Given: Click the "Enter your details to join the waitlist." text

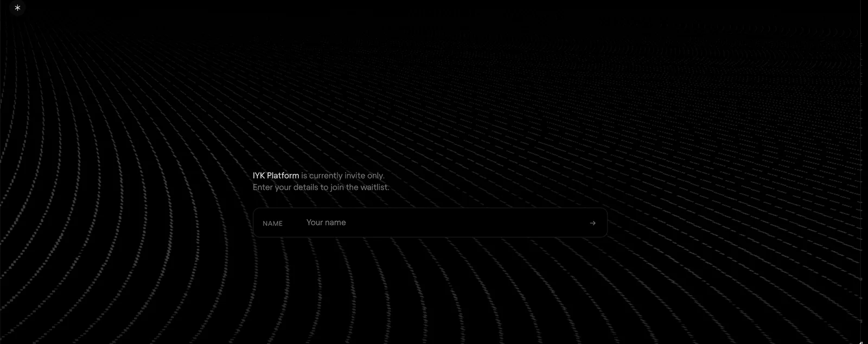Looking at the screenshot, I should click(321, 187).
